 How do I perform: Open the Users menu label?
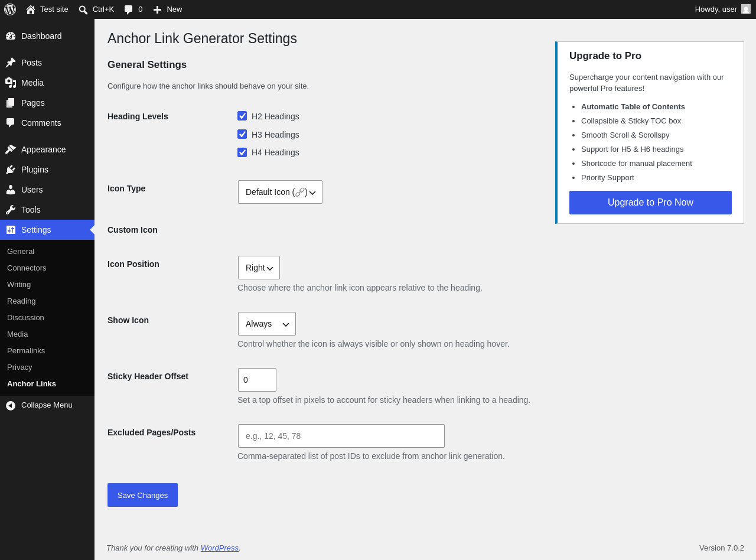pos(32,190)
